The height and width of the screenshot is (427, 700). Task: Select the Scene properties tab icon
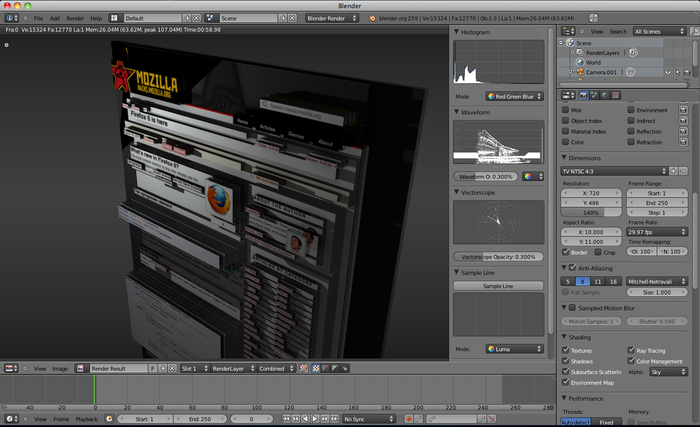[594, 95]
